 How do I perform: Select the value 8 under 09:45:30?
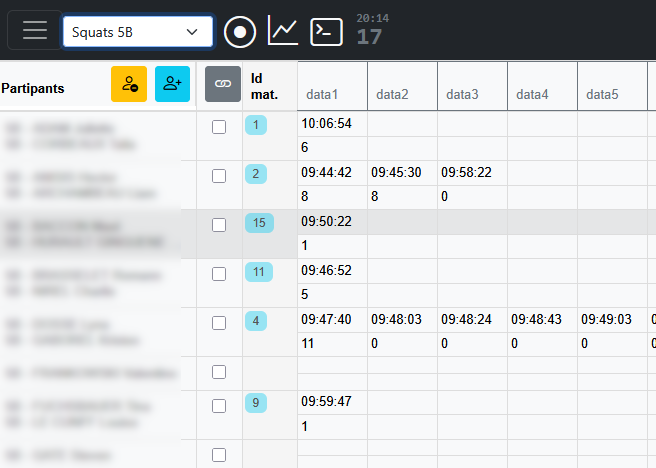402,197
